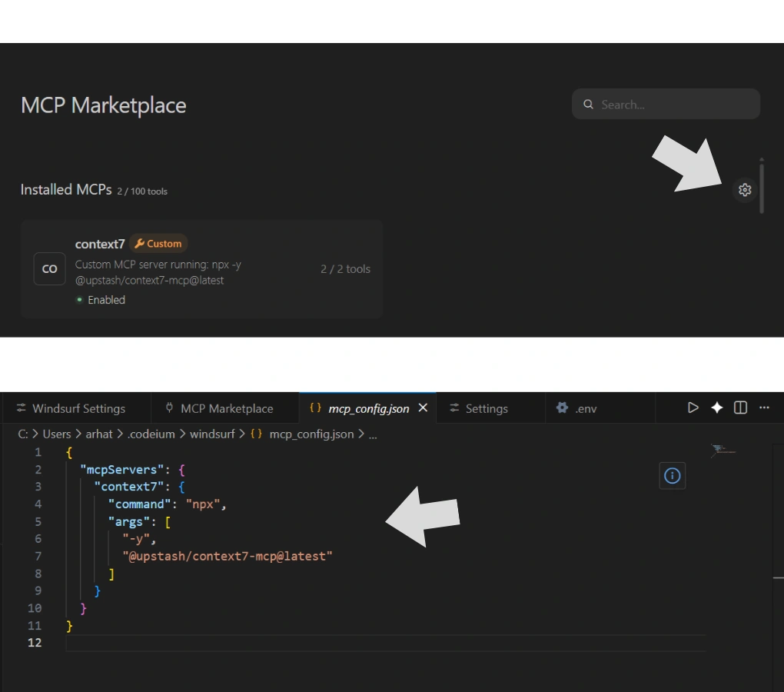784x692 pixels.
Task: Open MCP settings gear icon
Action: tap(745, 190)
